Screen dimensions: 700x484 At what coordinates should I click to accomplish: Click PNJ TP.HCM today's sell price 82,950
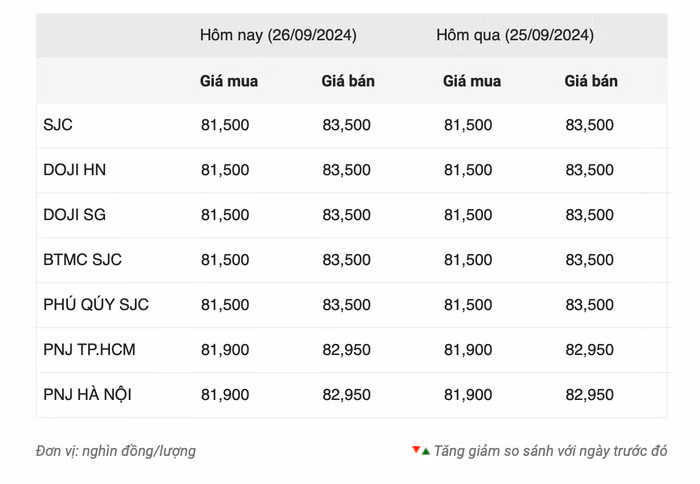[x=346, y=350]
